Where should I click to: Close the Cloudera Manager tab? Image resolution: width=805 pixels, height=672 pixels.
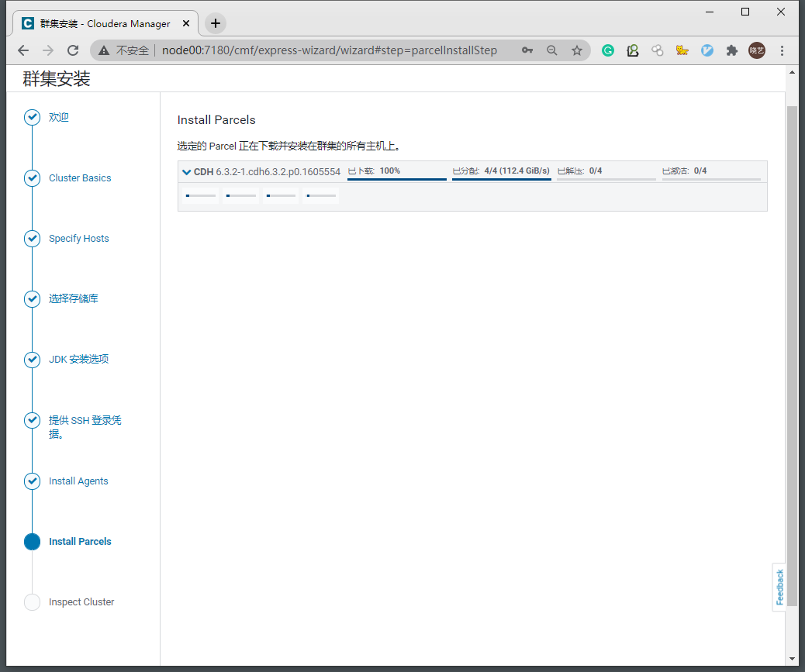(x=186, y=23)
